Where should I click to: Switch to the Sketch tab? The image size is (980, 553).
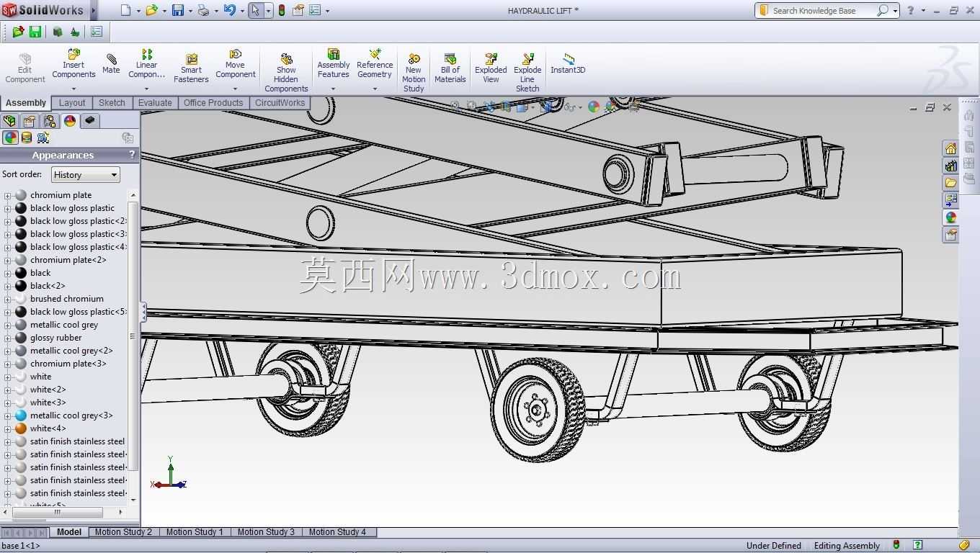(x=112, y=103)
